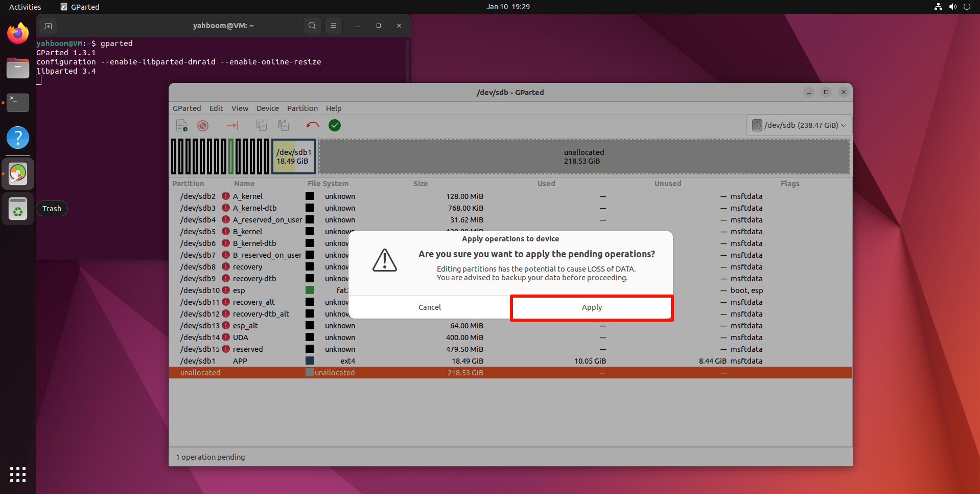Open Firefox from the dock
The height and width of the screenshot is (494, 980).
(18, 34)
